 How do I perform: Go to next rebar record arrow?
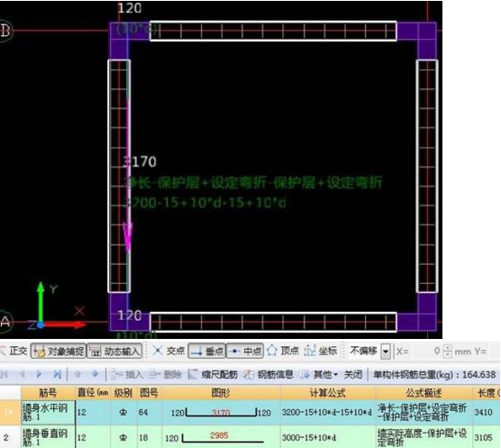point(39,374)
